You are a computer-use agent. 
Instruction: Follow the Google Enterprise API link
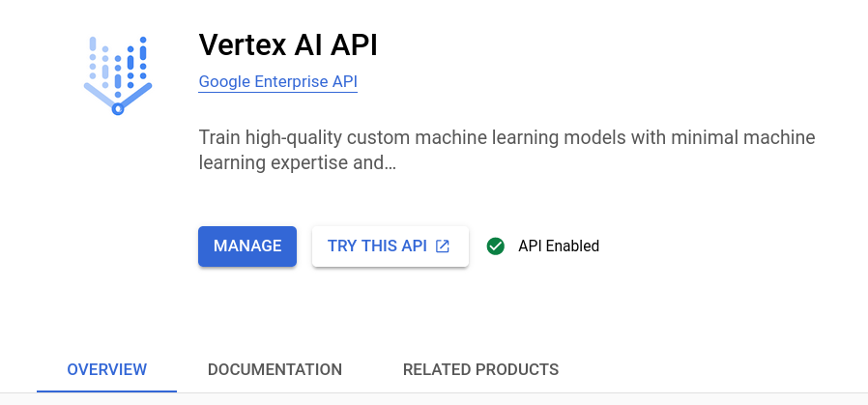[x=277, y=82]
